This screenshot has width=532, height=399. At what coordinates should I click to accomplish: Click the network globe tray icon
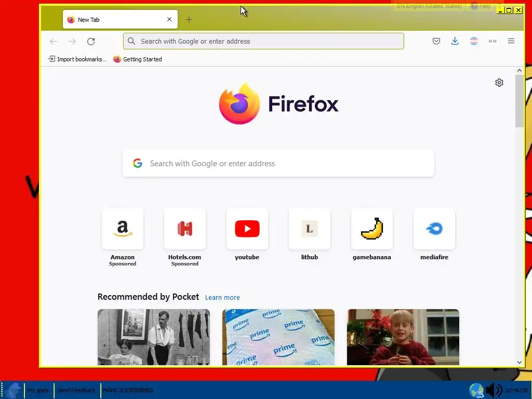(x=476, y=390)
